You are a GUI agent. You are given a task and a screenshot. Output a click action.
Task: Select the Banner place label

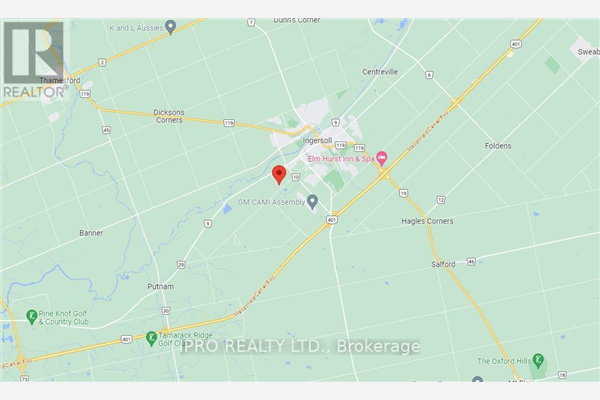[x=91, y=233]
